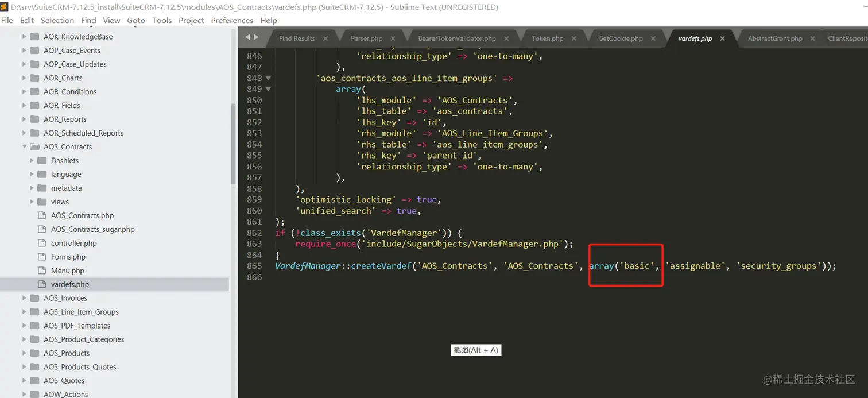Image resolution: width=868 pixels, height=398 pixels.
Task: Click the previous tab arrow
Action: click(x=247, y=37)
